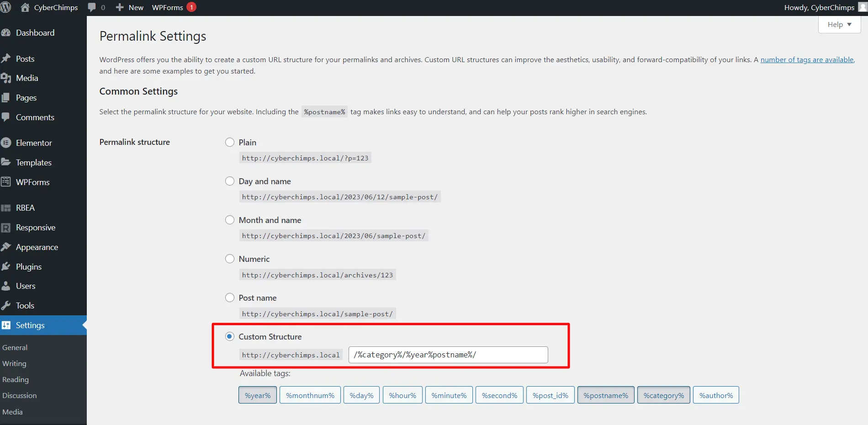Screen dimensions: 868x425
Task: Click the Templates folder icon
Action: (6, 162)
